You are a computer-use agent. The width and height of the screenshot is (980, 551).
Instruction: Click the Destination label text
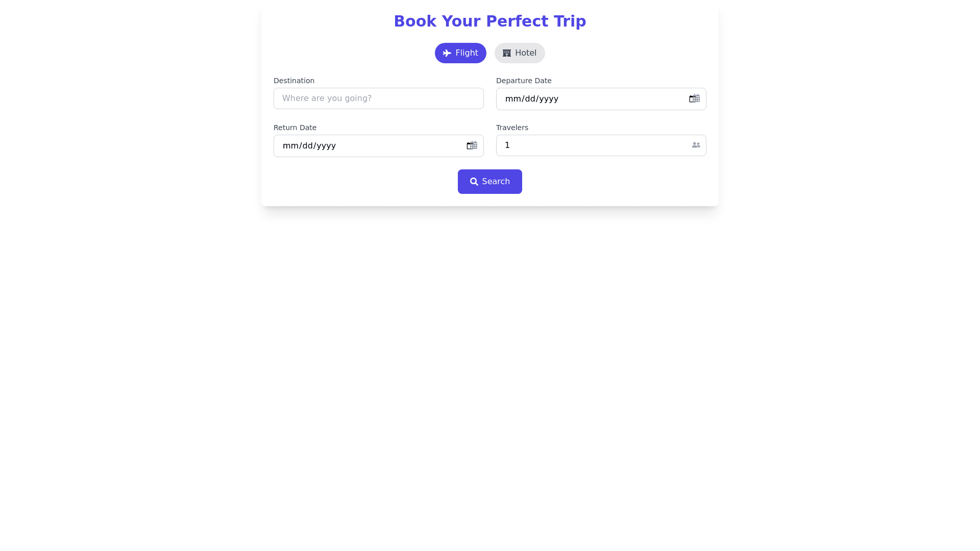(294, 81)
